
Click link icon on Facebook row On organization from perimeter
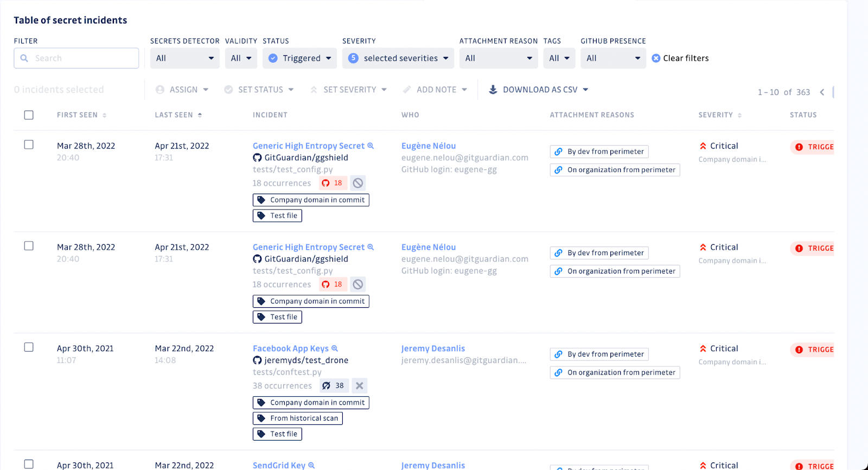558,373
